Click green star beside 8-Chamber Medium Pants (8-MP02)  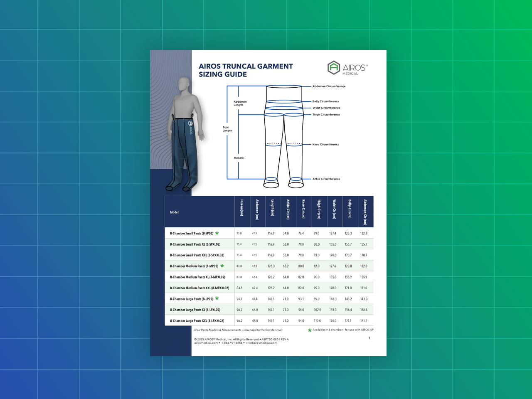(x=222, y=266)
